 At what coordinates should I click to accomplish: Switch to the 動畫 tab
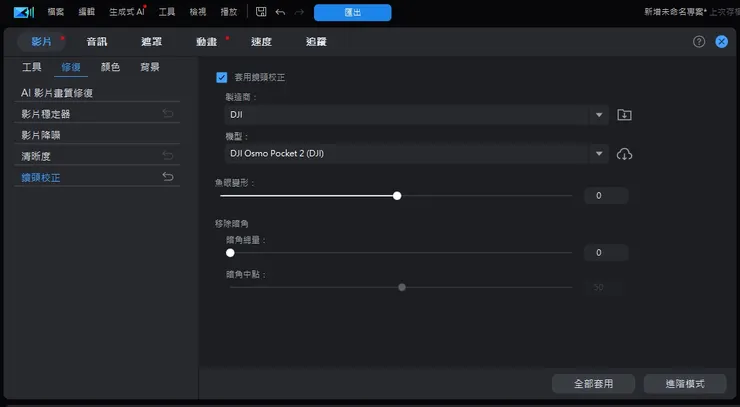click(207, 42)
